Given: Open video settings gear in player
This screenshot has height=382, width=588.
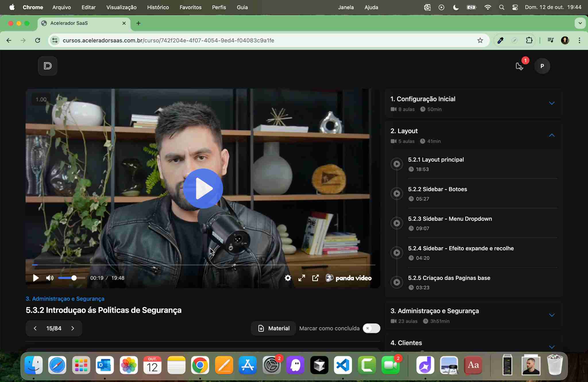Looking at the screenshot, I should click(288, 278).
